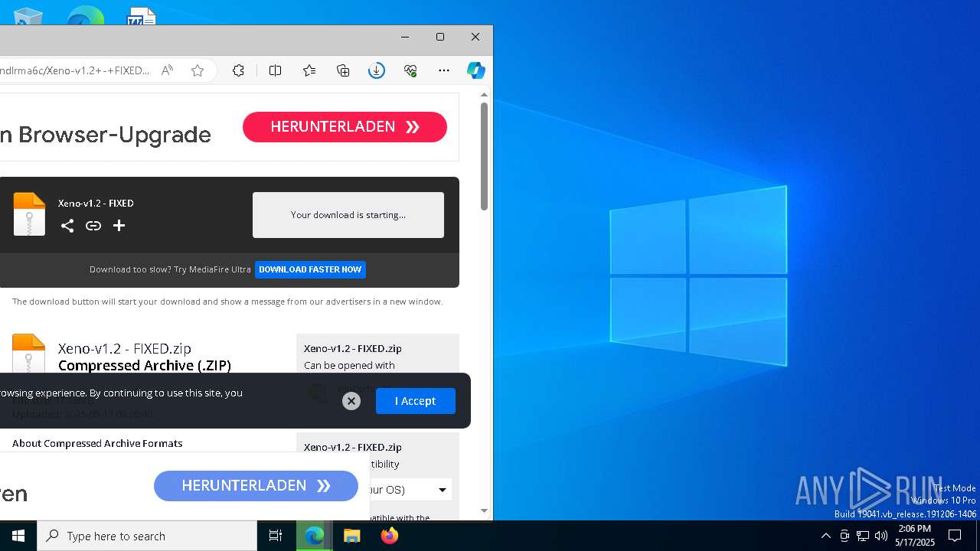
Task: Click the page vertical scrollbar thumb
Action: [484, 156]
